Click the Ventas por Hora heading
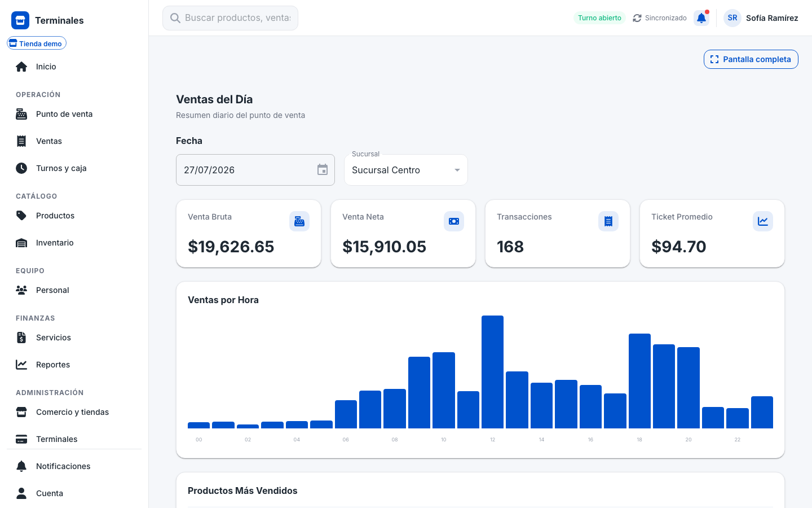Screen dimensions: 812x508 click(223, 300)
